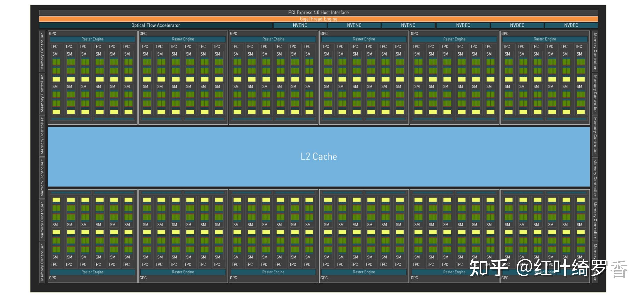Click the leftmost NVENC block
Viewport: 644px width, 295px height.
coord(300,25)
